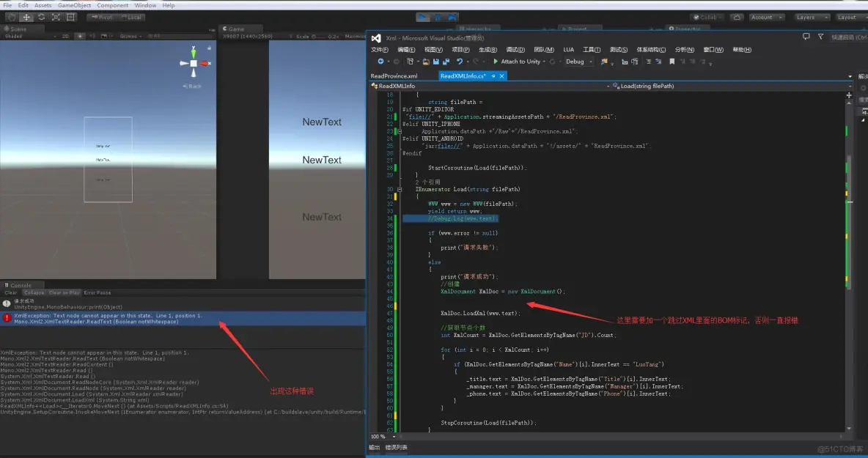This screenshot has width=868, height=458.
Task: Toggle Error Pause in Console
Action: [98, 292]
